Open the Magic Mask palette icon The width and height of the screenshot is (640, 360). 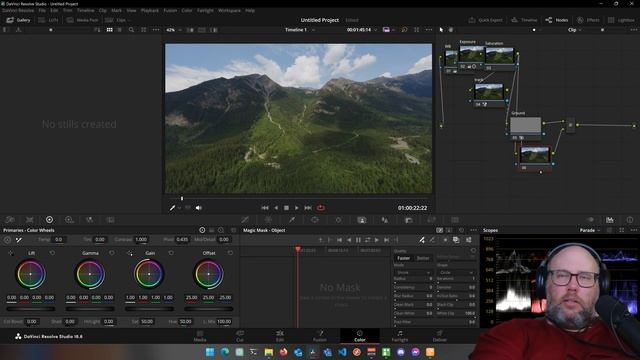pos(362,220)
